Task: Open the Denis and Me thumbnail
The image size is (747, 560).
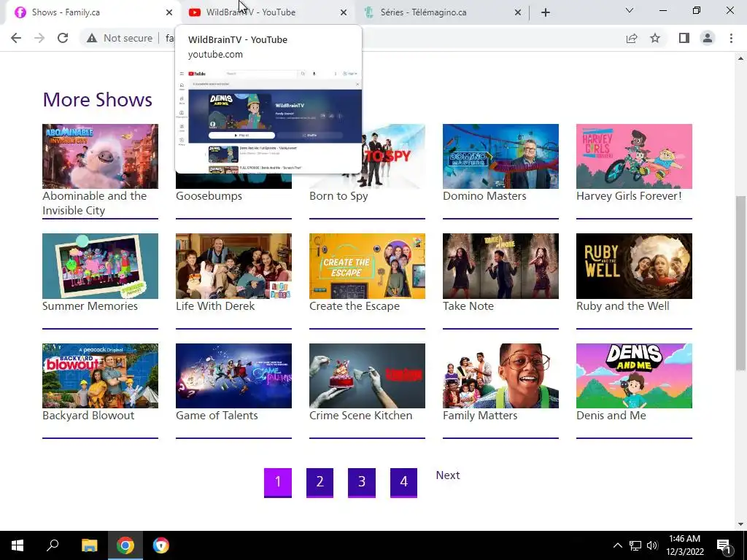Action: (x=634, y=376)
